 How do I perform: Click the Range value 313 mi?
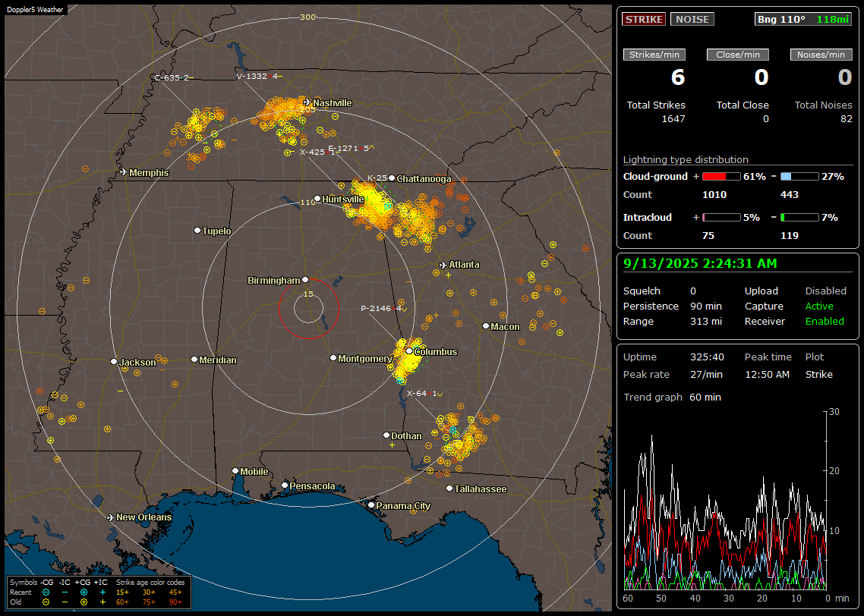click(x=706, y=321)
